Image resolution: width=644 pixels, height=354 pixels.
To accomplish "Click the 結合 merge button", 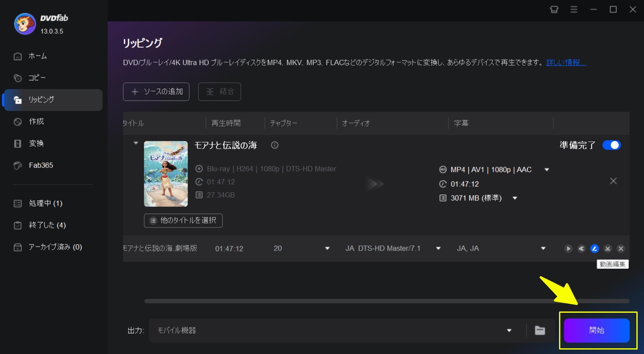I will 220,92.
